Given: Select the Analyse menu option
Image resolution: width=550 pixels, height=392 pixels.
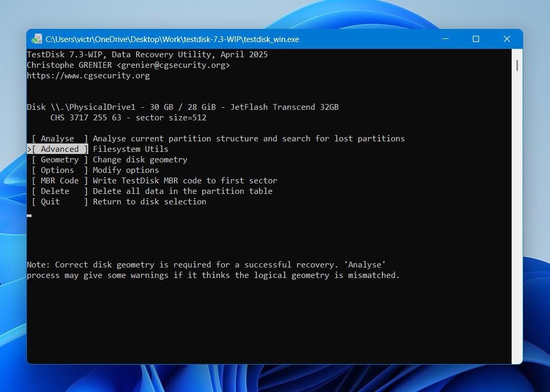Looking at the screenshot, I should point(60,139).
